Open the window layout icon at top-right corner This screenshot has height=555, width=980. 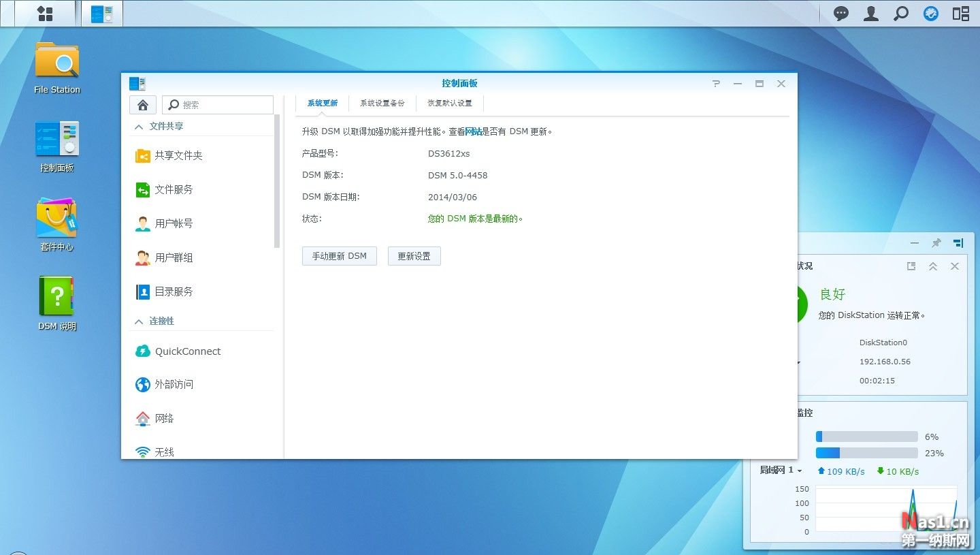point(960,14)
